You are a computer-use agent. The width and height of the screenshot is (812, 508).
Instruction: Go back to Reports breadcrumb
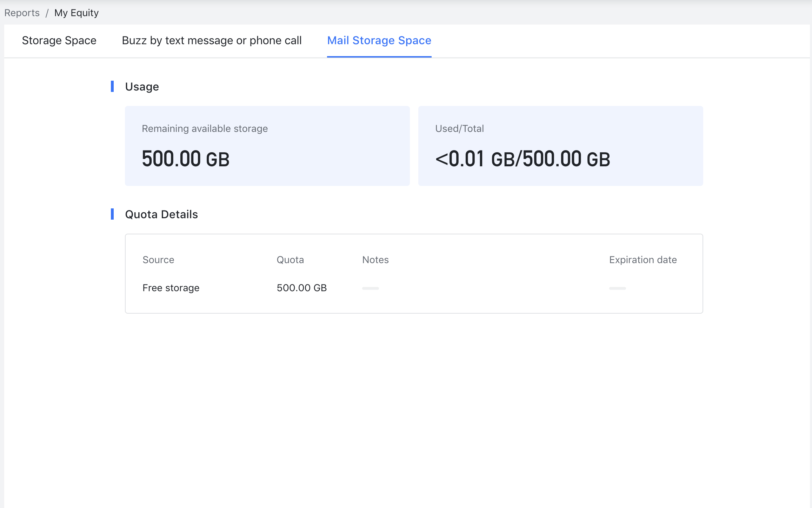pyautogui.click(x=22, y=13)
